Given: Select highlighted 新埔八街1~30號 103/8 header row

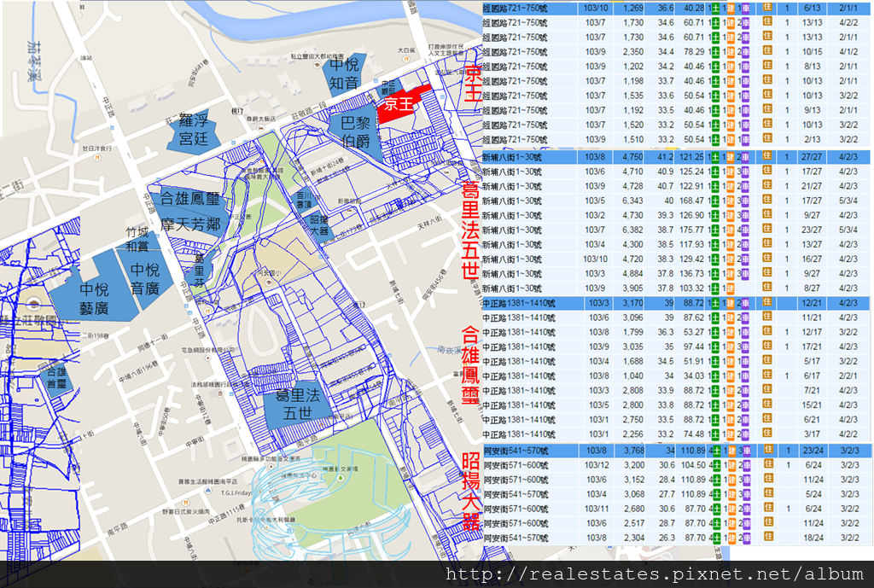Looking at the screenshot, I should pyautogui.click(x=676, y=157).
